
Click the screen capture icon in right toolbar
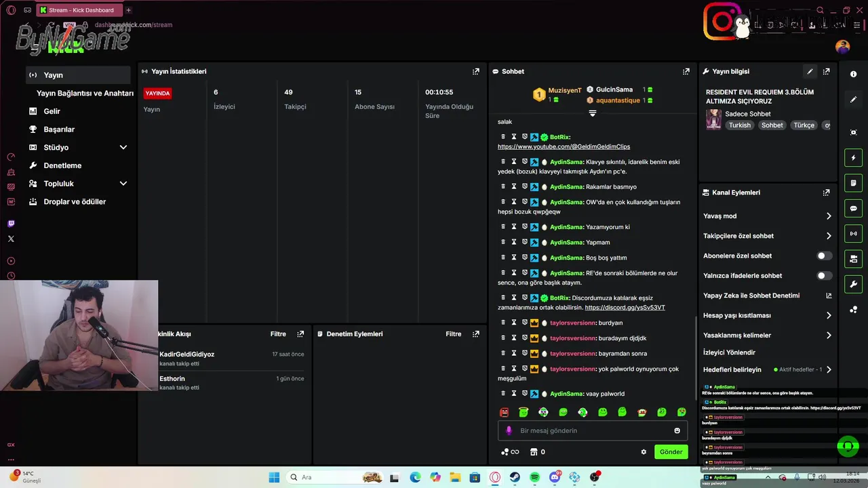click(x=854, y=132)
